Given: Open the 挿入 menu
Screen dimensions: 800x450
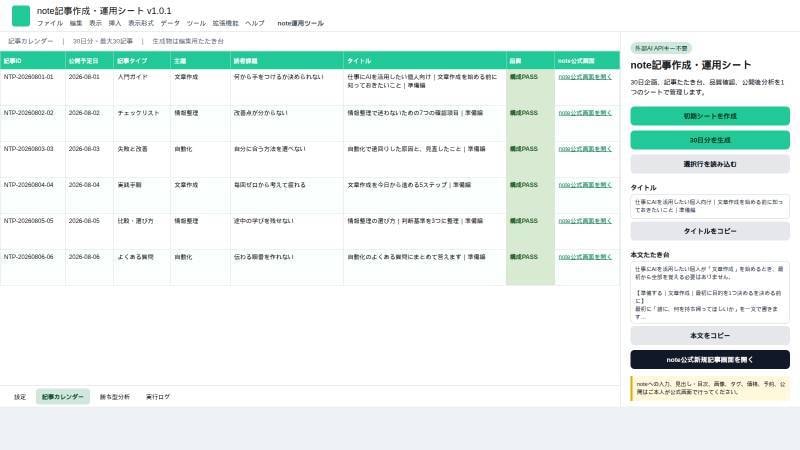Looking at the screenshot, I should (115, 23).
